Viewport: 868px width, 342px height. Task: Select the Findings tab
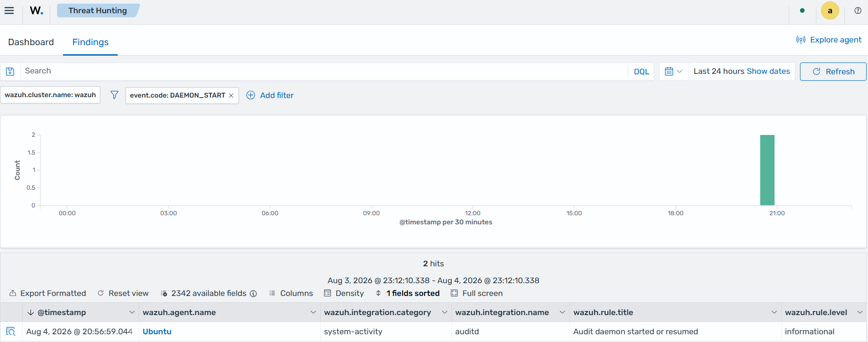(x=90, y=42)
